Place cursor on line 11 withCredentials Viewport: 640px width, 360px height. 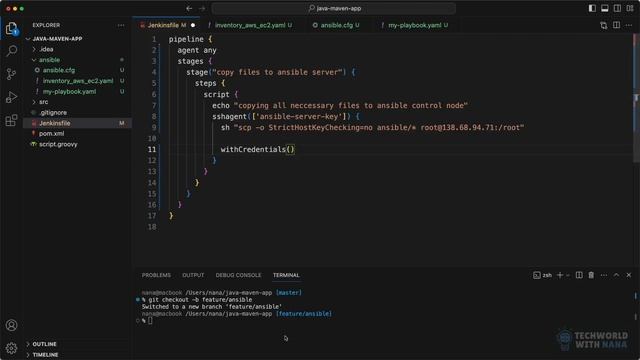[x=258, y=149]
